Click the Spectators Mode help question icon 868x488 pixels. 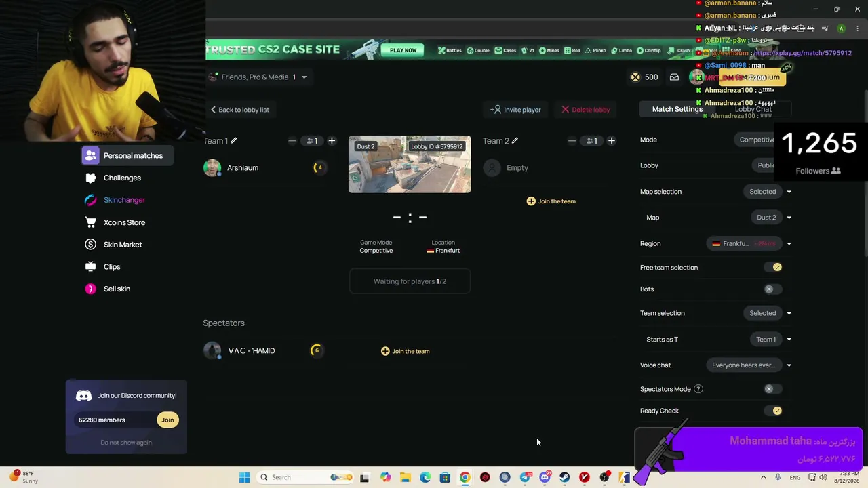point(698,389)
